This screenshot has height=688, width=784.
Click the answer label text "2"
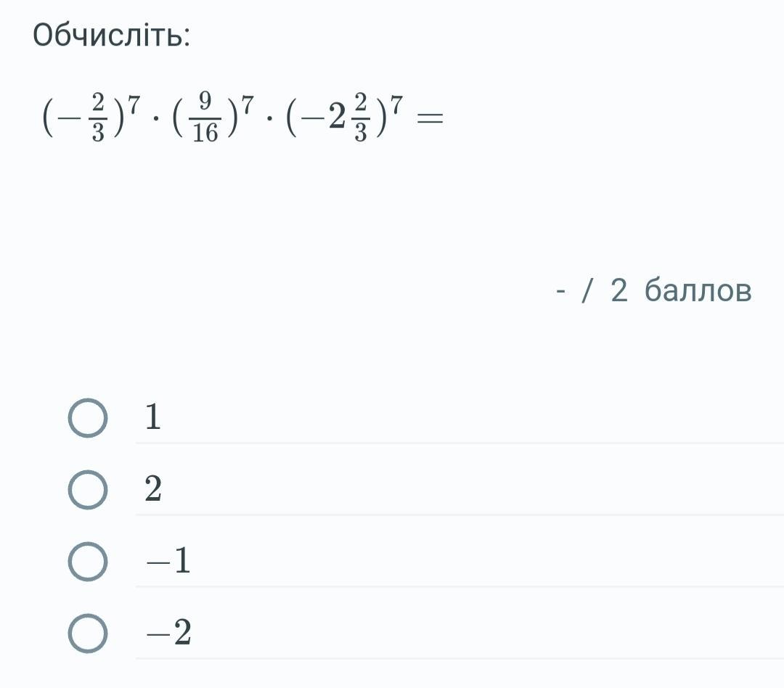153,488
